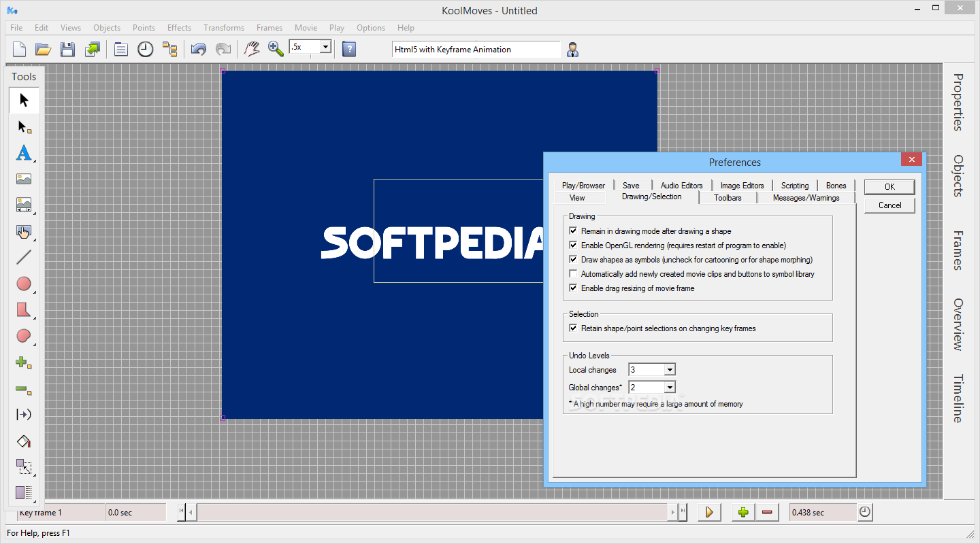Screen dimensions: 980x544
Task: Click the zoom magnifier icon
Action: pyautogui.click(x=276, y=49)
